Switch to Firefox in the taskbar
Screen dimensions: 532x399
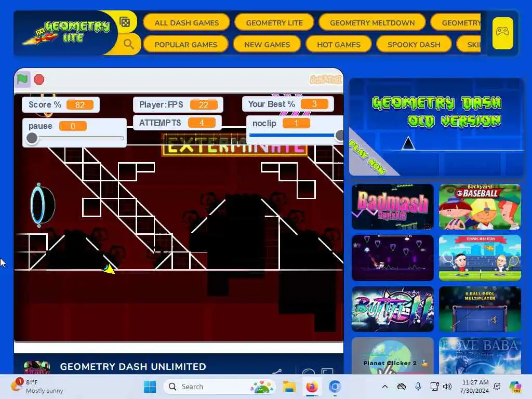(x=312, y=387)
